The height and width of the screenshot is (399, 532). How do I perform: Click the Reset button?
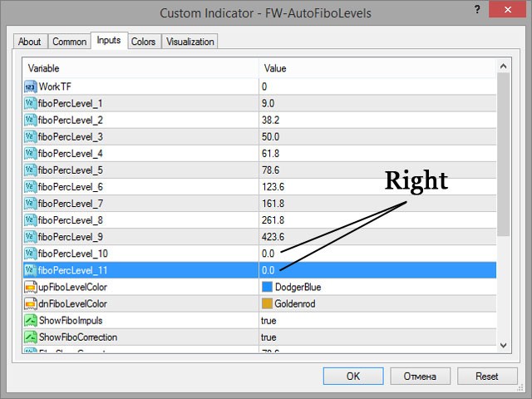(487, 376)
